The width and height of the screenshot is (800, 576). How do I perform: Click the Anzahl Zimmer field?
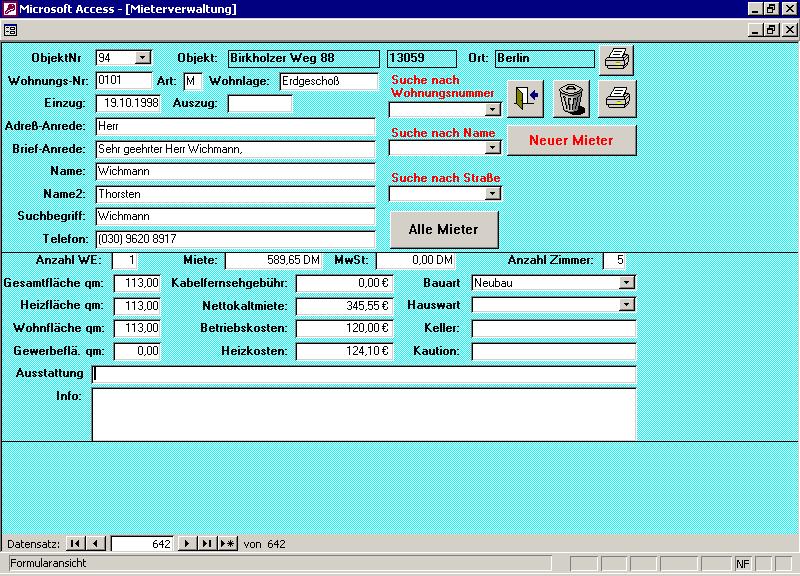pos(614,260)
